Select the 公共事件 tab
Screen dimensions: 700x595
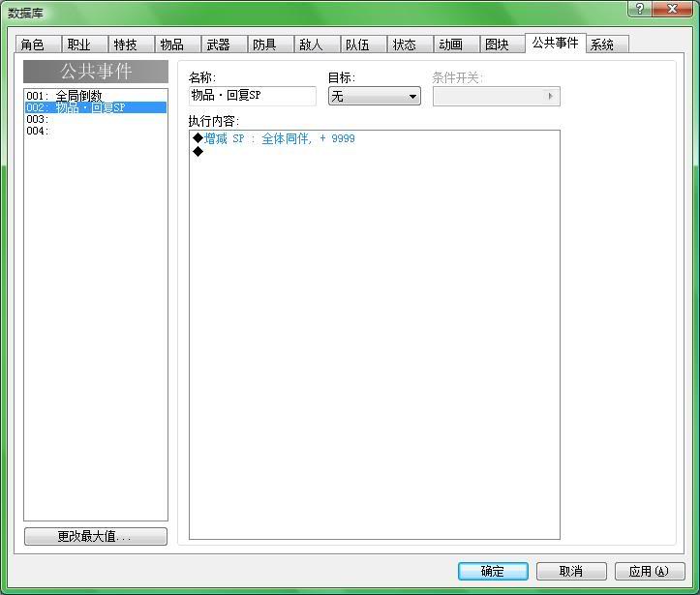click(556, 44)
